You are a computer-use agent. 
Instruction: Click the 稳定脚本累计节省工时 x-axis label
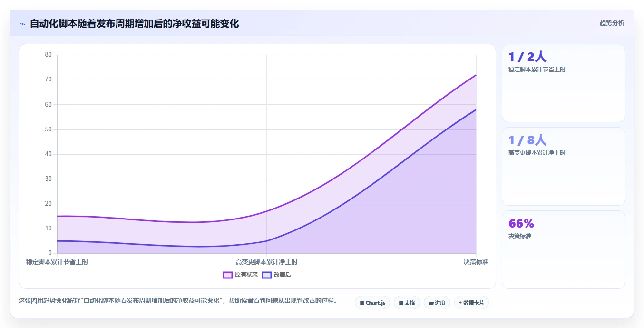(57, 262)
